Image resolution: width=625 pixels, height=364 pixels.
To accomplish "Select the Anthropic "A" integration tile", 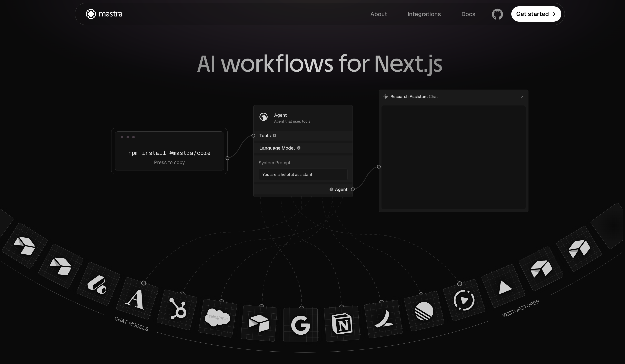I will [137, 299].
